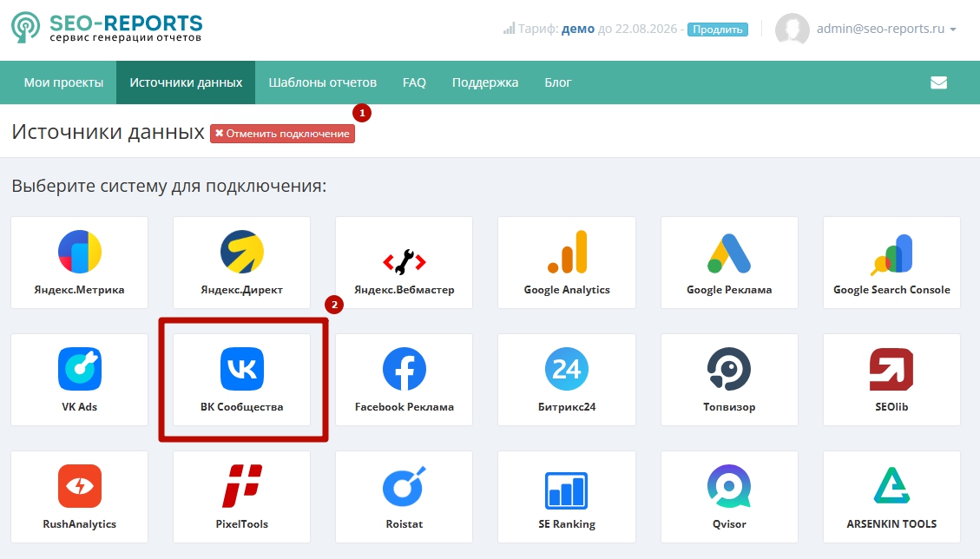Click the tariff signal bars icon
The image size is (980, 559).
(x=509, y=29)
